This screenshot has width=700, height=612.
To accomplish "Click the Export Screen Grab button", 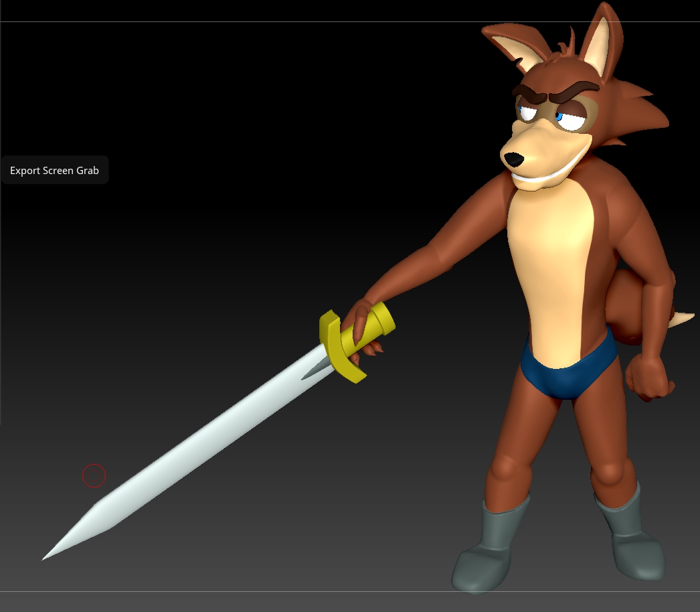I will pyautogui.click(x=54, y=170).
